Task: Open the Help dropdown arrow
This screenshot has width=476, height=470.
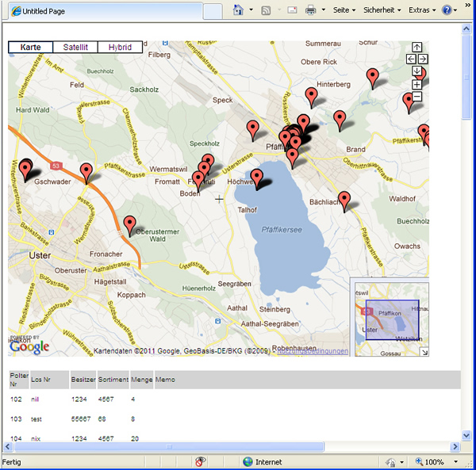Action: point(455,10)
